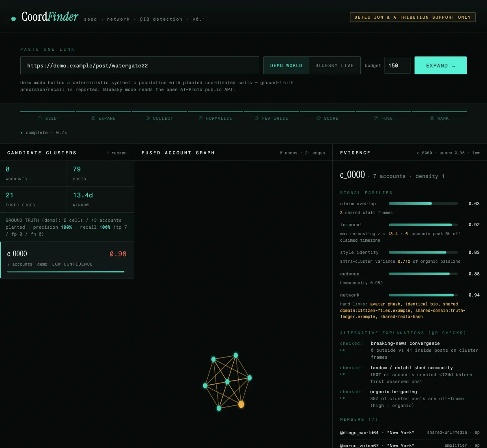
Task: Focus the pasted link URL field
Action: 140,65
